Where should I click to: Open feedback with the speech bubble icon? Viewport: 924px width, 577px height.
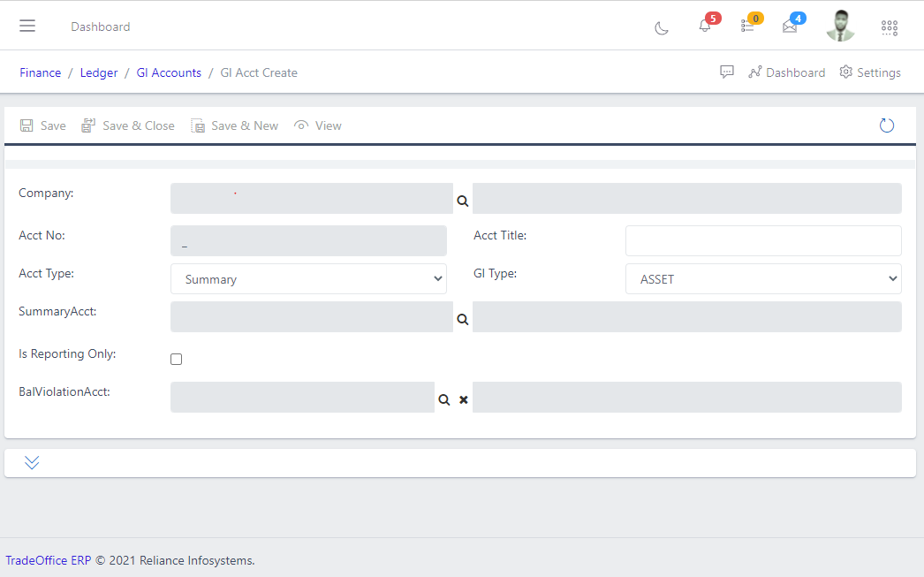click(726, 72)
